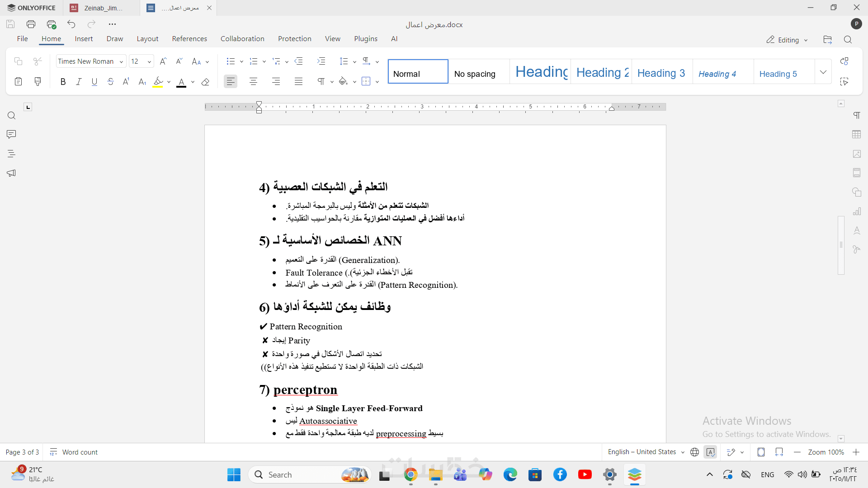Expand the paragraph styles gallery
Screen dimensions: 868x488
point(823,72)
